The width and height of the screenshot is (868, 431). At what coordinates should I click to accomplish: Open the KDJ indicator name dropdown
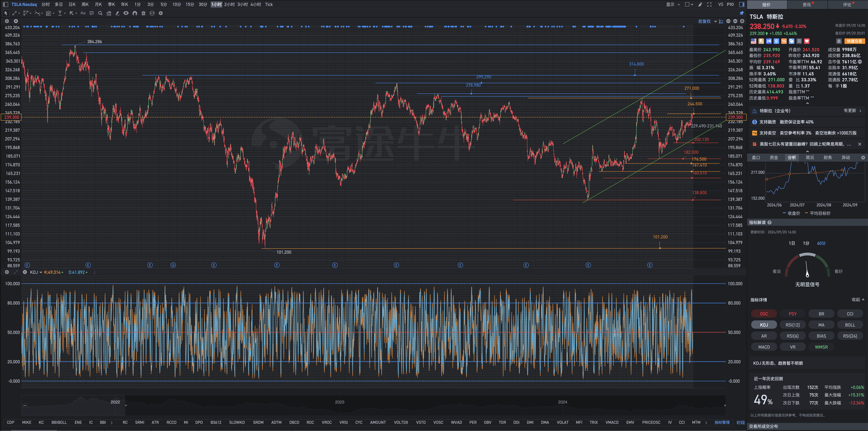pos(36,272)
